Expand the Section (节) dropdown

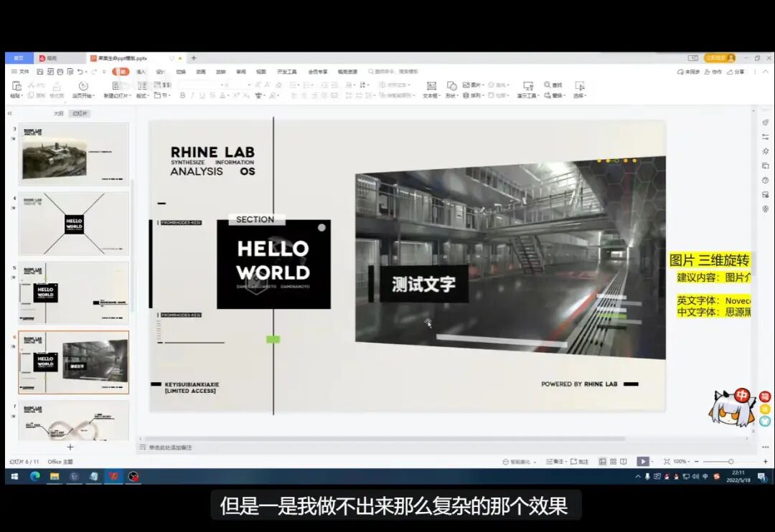[162, 95]
